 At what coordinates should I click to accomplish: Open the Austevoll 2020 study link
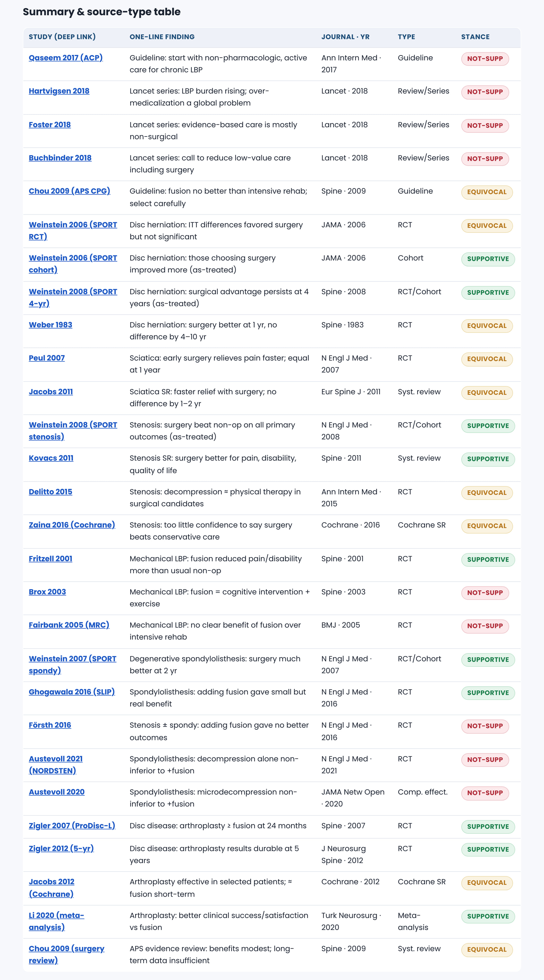click(56, 792)
